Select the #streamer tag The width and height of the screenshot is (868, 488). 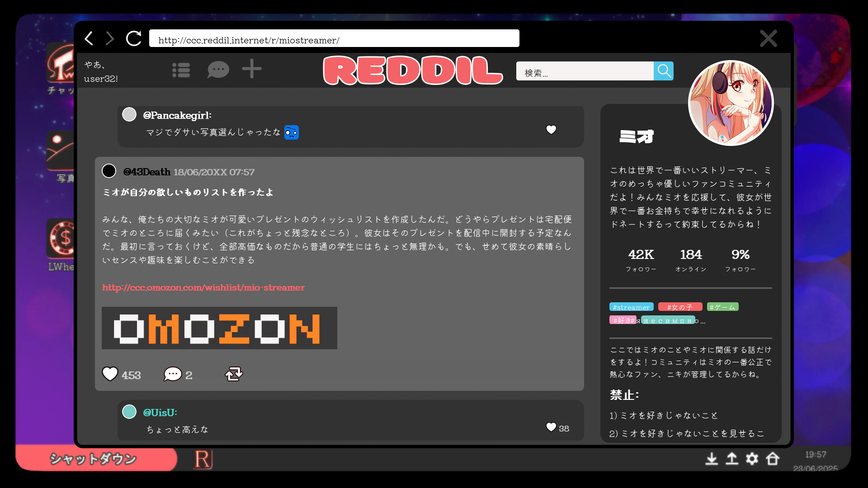pos(631,307)
